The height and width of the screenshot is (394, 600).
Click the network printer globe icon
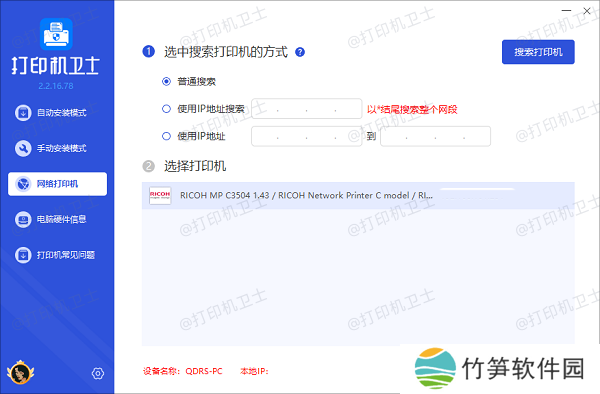[23, 184]
